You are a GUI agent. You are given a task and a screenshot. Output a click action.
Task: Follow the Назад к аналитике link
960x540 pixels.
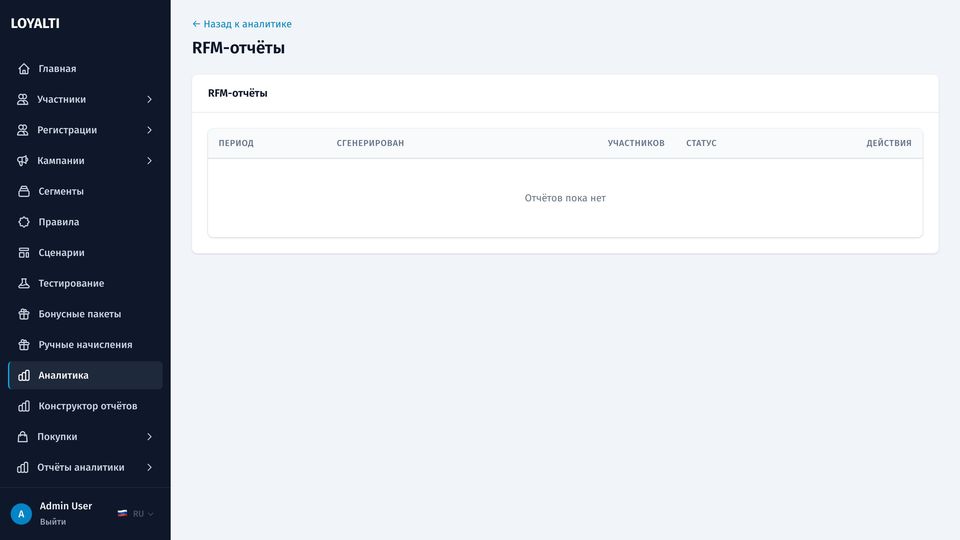(x=242, y=24)
